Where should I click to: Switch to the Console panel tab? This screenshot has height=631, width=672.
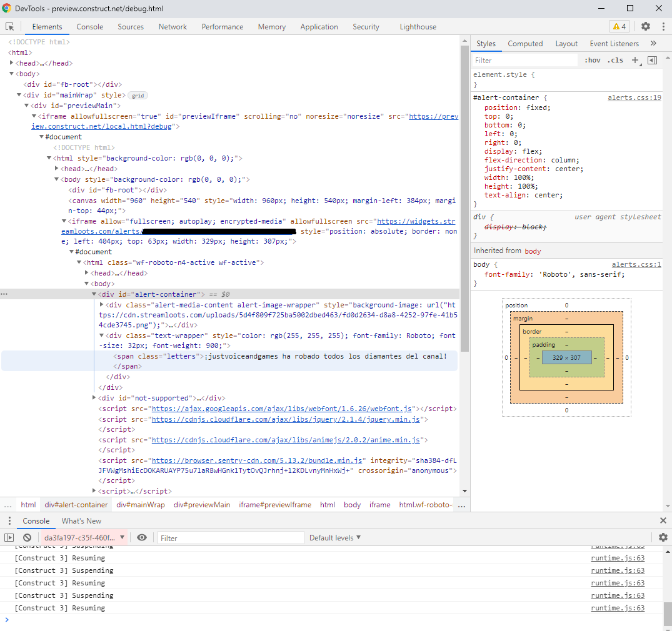[x=89, y=27]
